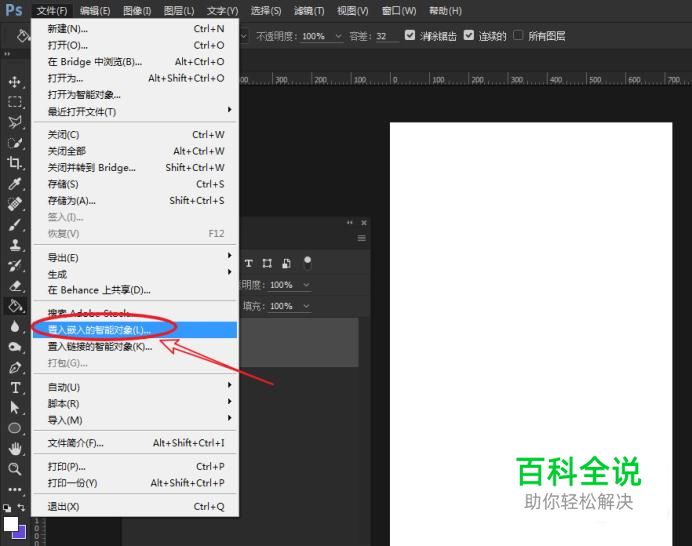Click the shape layer filter icon
The width and height of the screenshot is (692, 546).
tap(267, 264)
